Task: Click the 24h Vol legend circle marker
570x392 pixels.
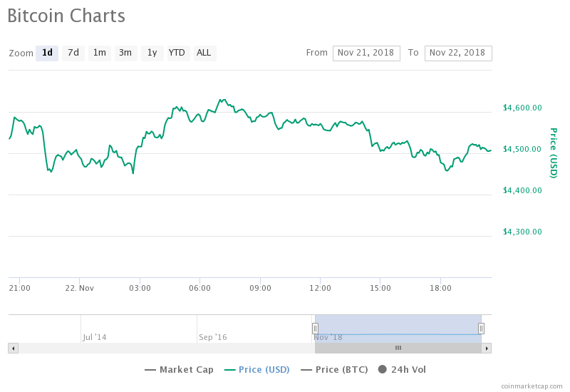Action: [383, 369]
